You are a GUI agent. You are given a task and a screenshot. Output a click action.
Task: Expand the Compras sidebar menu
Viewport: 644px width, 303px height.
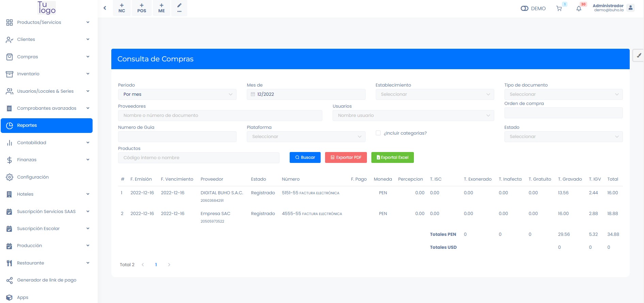(47, 57)
